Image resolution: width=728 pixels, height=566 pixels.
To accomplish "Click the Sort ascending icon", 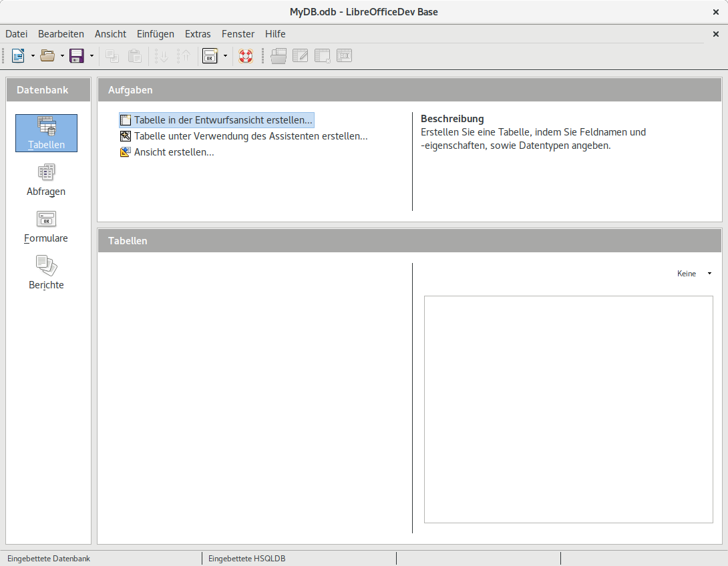I will click(162, 56).
